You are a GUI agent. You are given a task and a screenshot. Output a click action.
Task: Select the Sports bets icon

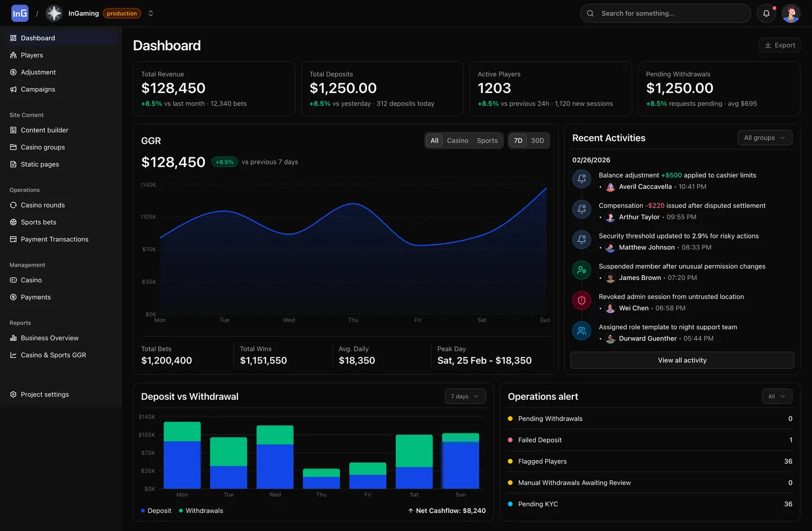[x=13, y=222]
